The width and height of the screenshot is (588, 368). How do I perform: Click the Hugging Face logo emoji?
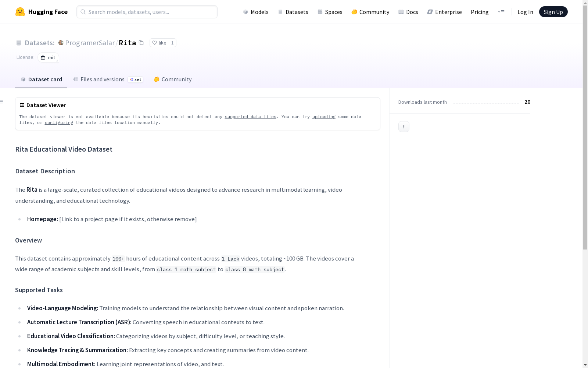[20, 12]
